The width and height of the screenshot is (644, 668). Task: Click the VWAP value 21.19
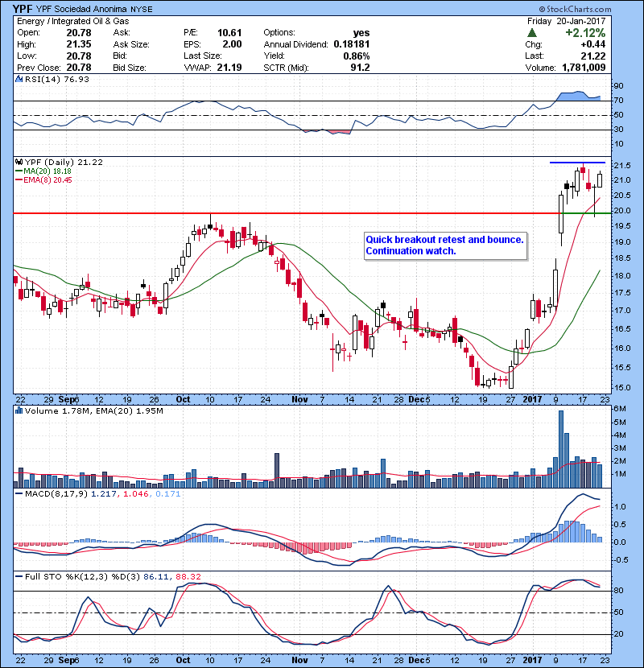coord(229,68)
